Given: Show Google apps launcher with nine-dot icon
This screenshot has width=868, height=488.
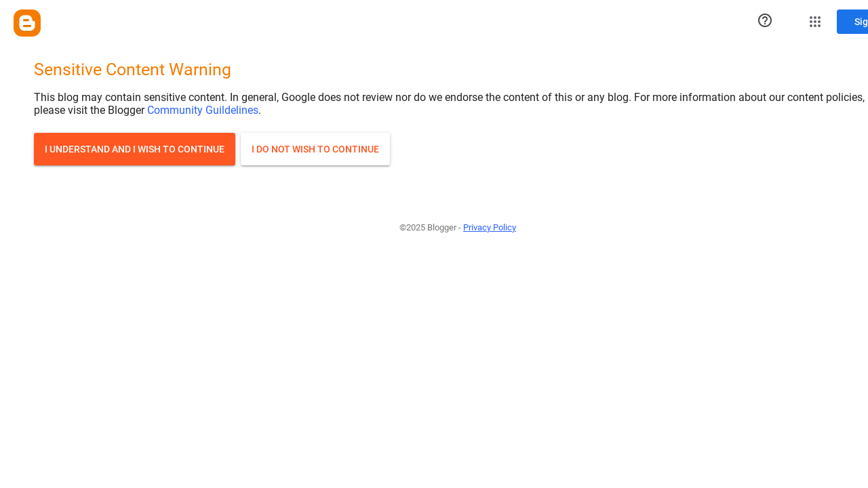Looking at the screenshot, I should [815, 22].
